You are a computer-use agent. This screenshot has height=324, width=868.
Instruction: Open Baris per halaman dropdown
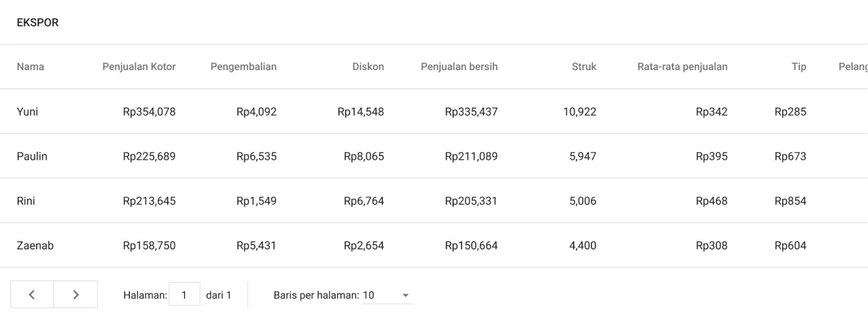coord(387,296)
